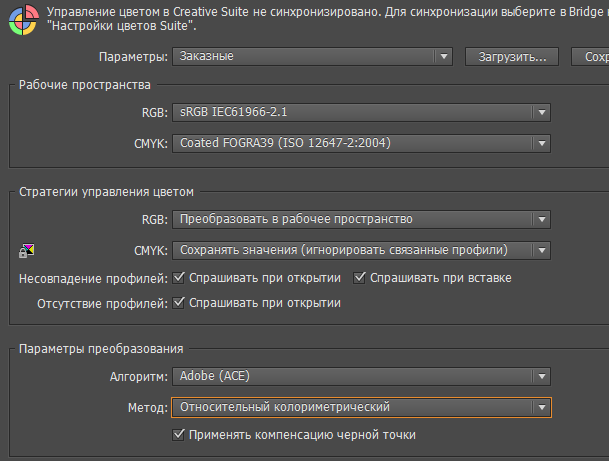The height and width of the screenshot is (461, 609).
Task: Click the Стратегии управления цветом section title
Action: click(x=106, y=192)
